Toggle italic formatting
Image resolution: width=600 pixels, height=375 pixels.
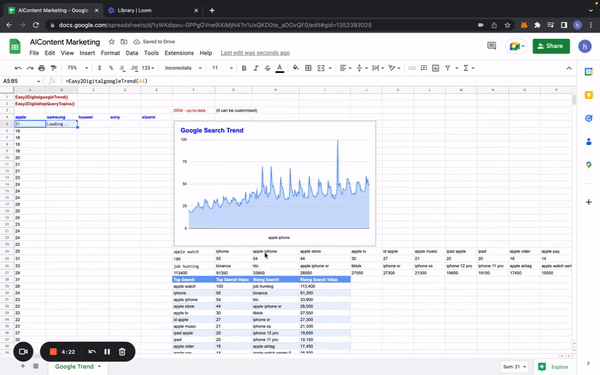256,68
